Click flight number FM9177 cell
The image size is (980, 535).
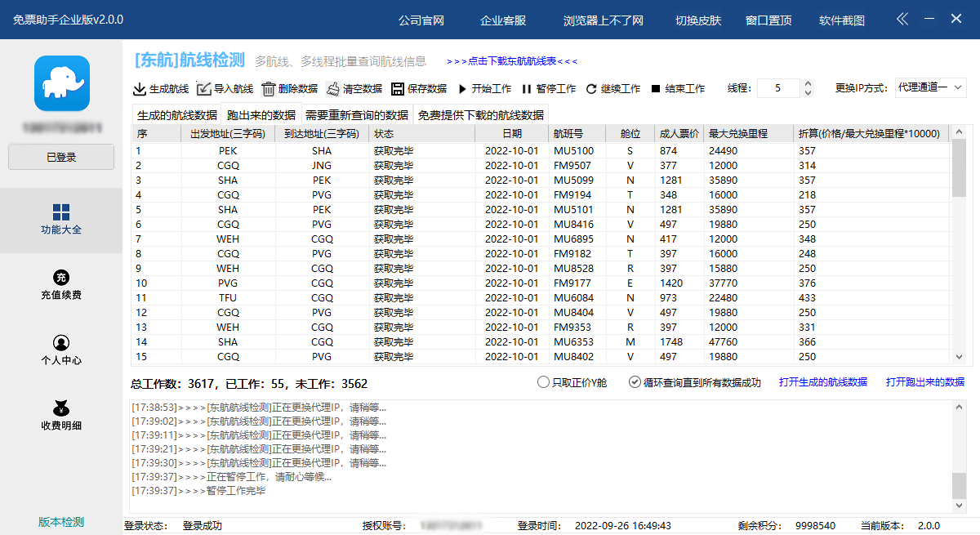pos(577,283)
